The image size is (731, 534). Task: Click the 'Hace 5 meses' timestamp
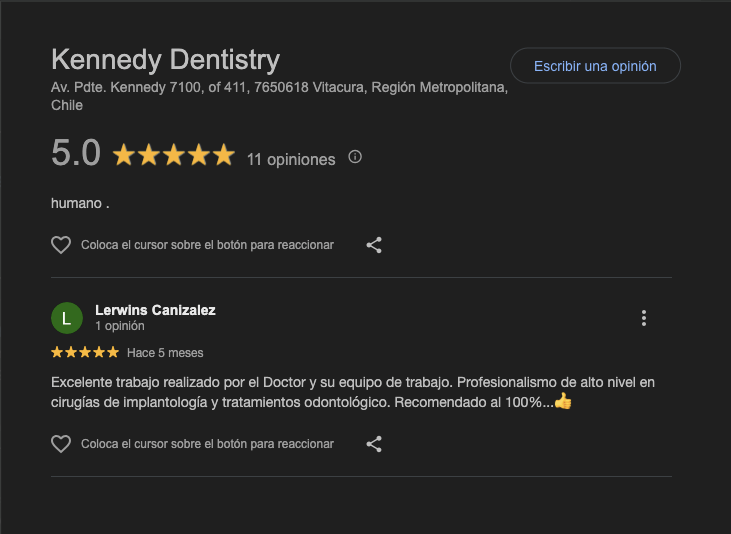coord(165,353)
